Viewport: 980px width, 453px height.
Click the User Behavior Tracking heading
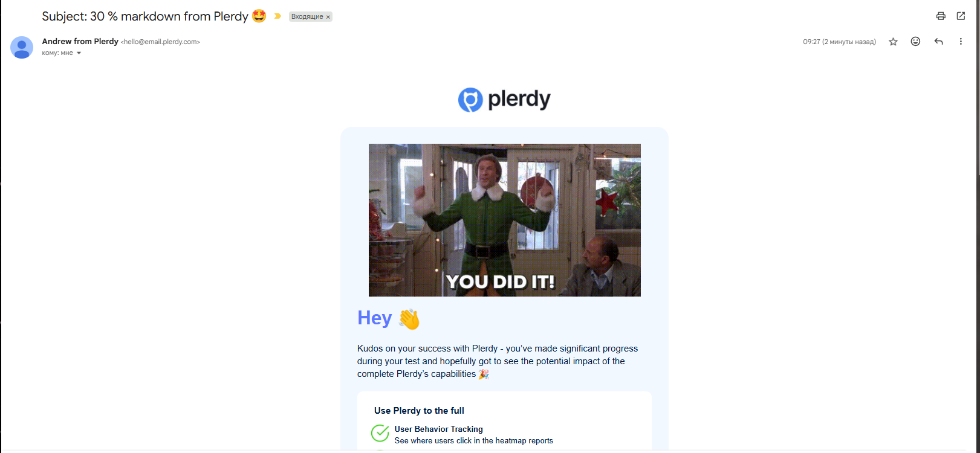coord(439,429)
